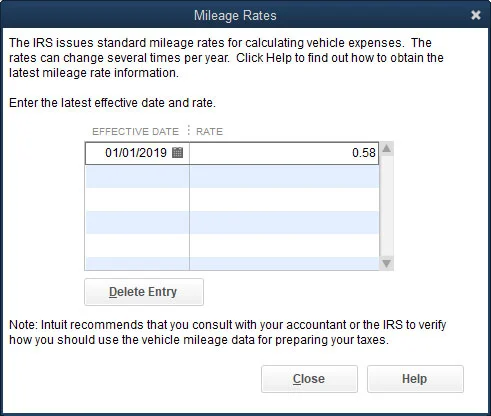The width and height of the screenshot is (491, 416).
Task: Click the rates table scrollbar track
Action: pos(387,206)
